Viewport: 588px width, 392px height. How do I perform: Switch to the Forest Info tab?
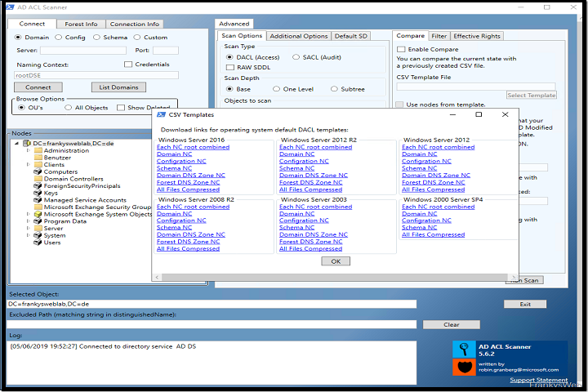coord(81,24)
